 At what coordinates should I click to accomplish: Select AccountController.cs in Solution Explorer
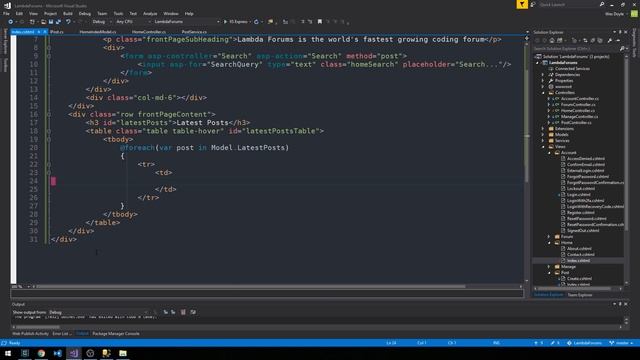[580, 99]
